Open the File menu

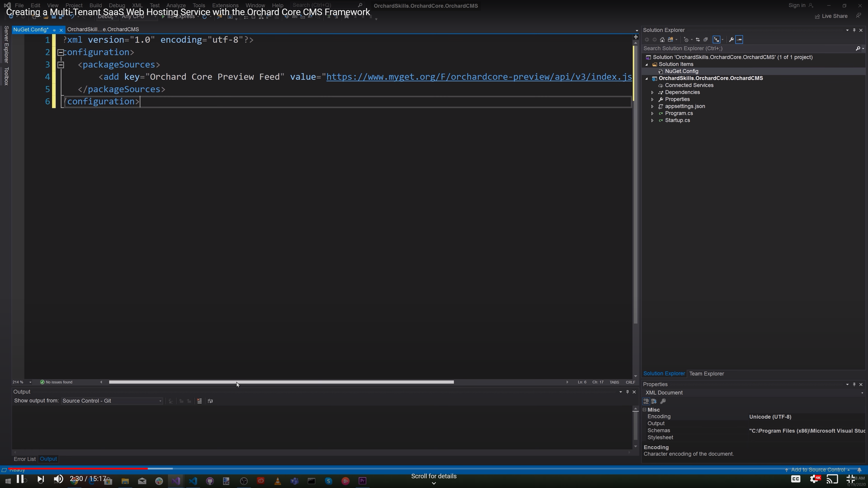(x=19, y=5)
